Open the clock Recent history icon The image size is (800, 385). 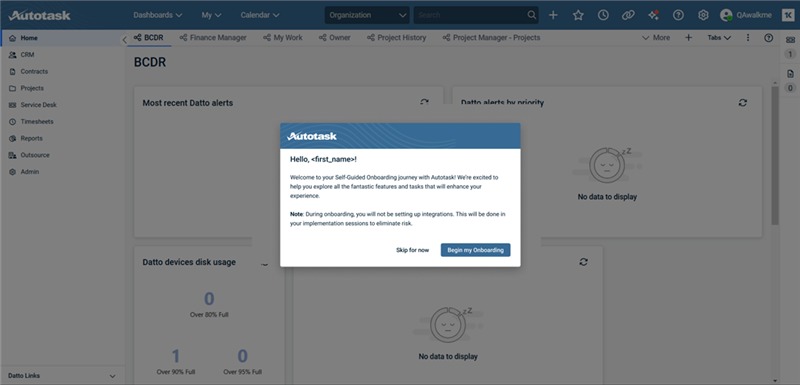(603, 15)
